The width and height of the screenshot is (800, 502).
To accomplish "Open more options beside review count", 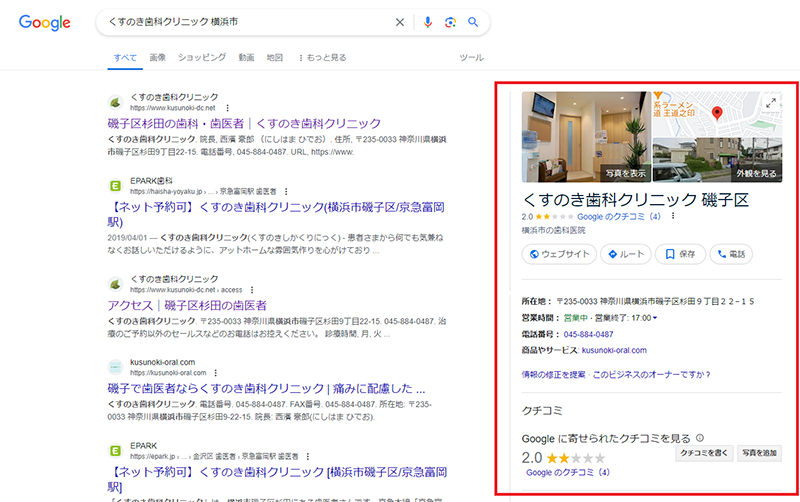I will pyautogui.click(x=673, y=216).
